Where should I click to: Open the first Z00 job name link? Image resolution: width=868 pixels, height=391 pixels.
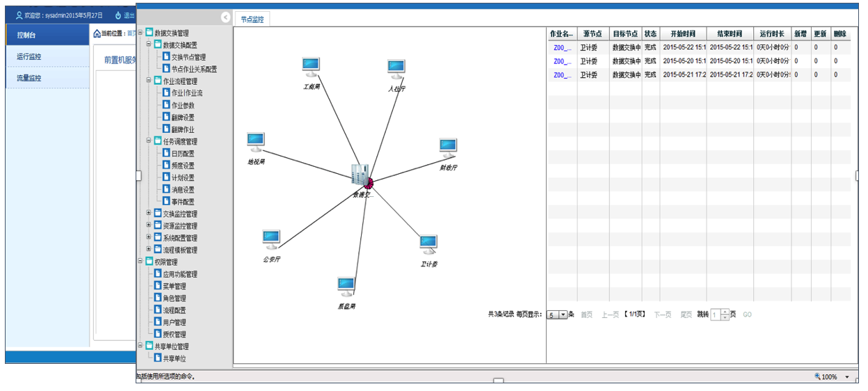coord(562,48)
